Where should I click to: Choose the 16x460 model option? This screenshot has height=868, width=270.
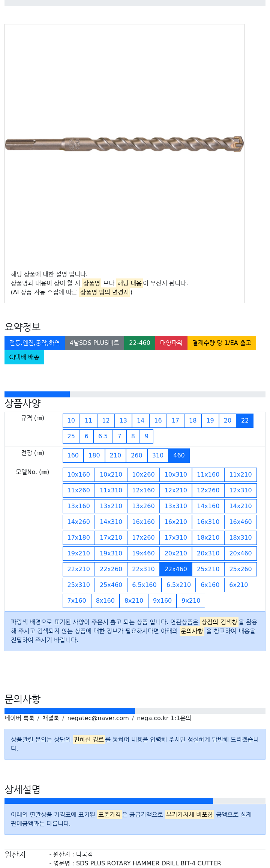(x=240, y=522)
